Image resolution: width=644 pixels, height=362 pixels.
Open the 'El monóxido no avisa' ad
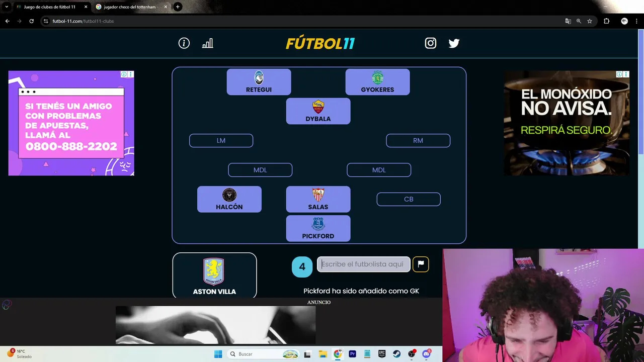coord(567,123)
